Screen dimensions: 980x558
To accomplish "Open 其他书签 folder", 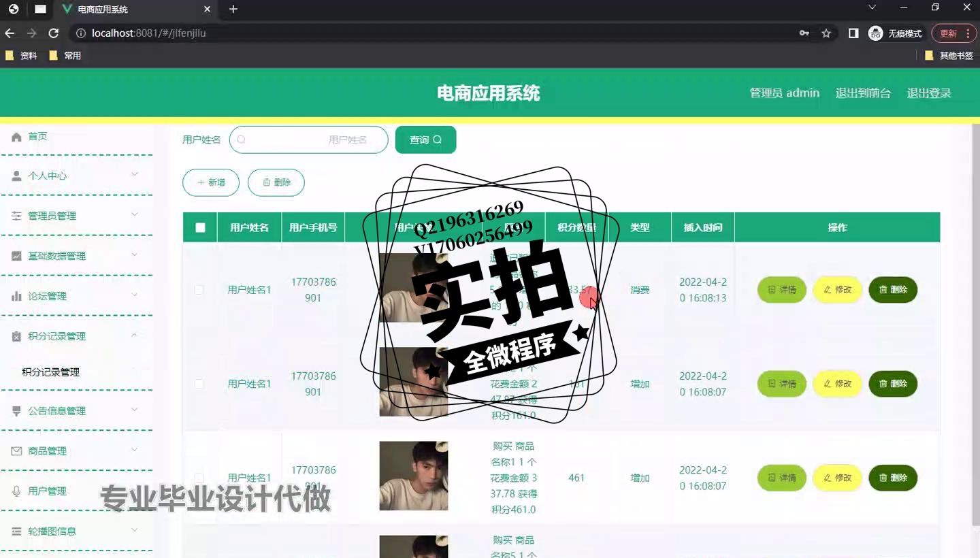I will (949, 56).
